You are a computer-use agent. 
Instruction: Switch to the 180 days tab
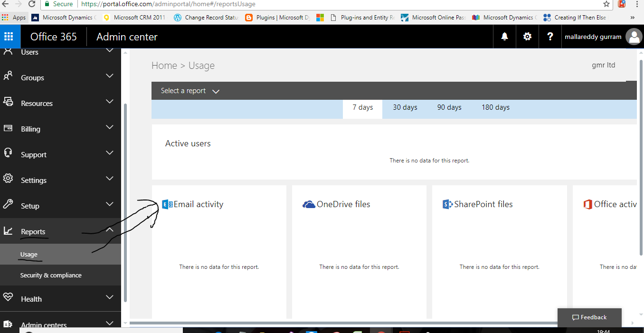click(x=495, y=108)
